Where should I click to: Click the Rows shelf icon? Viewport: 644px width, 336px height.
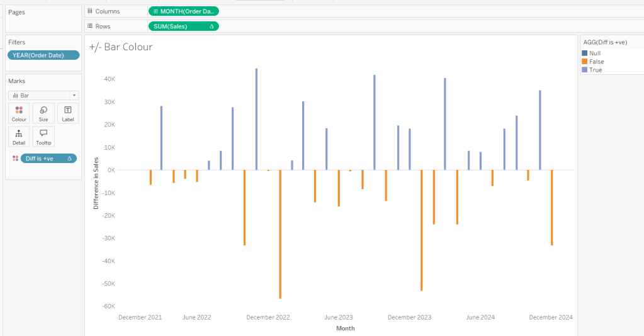coord(90,26)
